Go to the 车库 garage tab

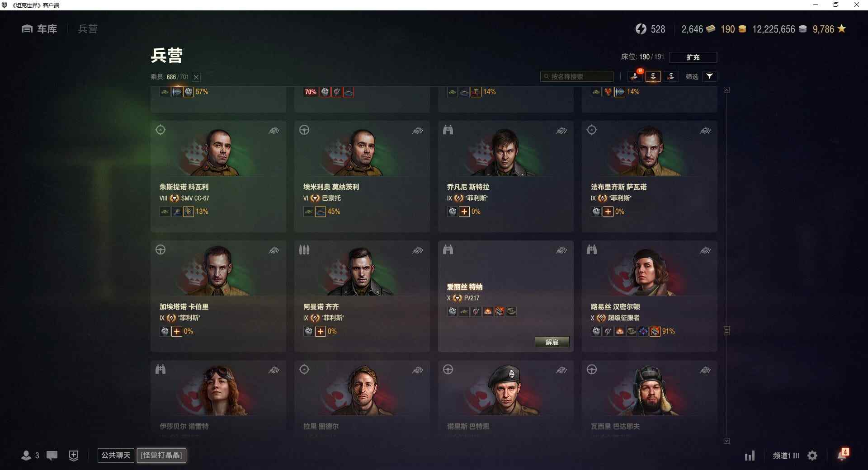pyautogui.click(x=39, y=29)
